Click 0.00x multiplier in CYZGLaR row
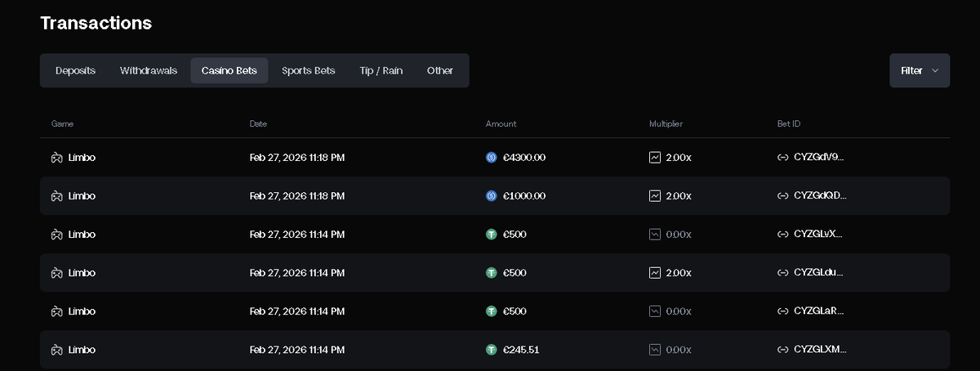Viewport: 980px width, 371px height. click(679, 311)
